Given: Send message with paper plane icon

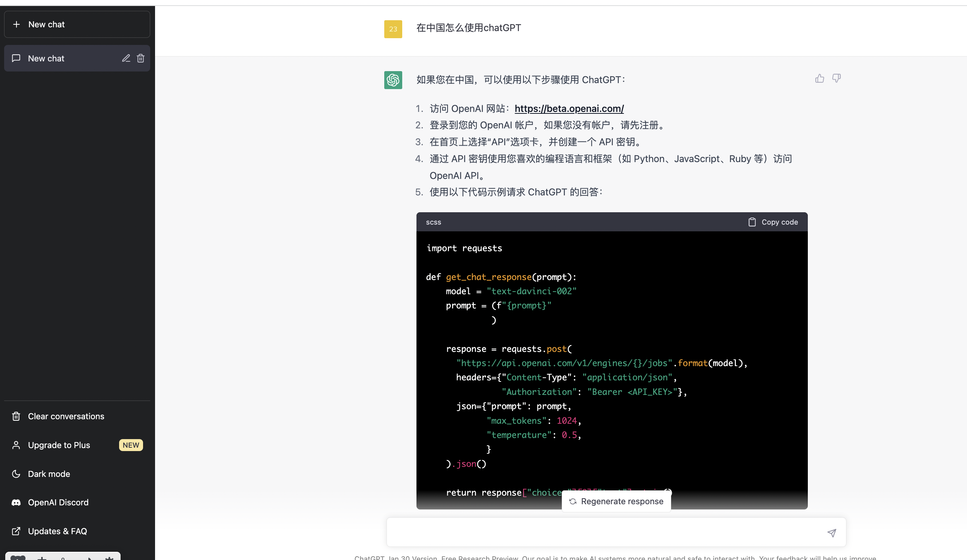Looking at the screenshot, I should pyautogui.click(x=831, y=533).
